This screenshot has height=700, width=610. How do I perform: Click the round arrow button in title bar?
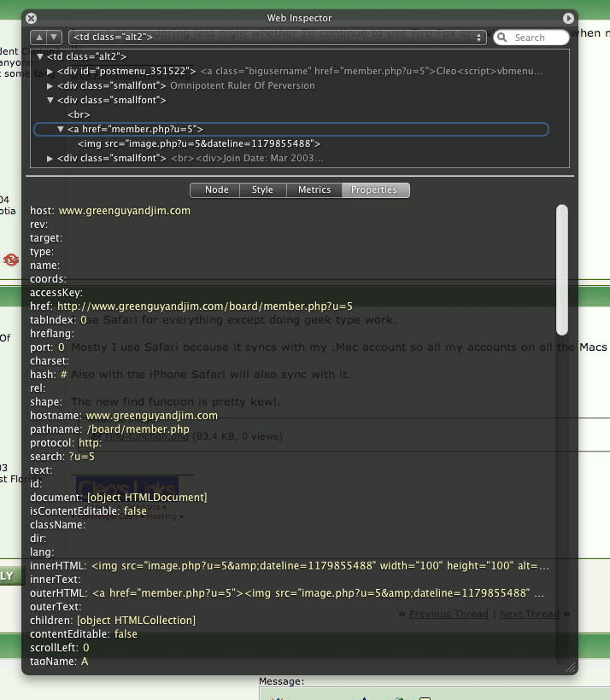(x=568, y=18)
